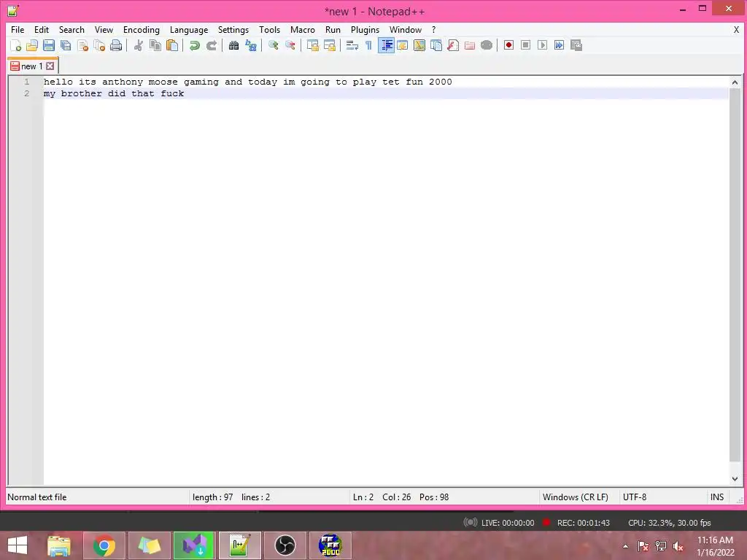Open Find with the binoculars icon
This screenshot has width=747, height=560.
pos(234,45)
